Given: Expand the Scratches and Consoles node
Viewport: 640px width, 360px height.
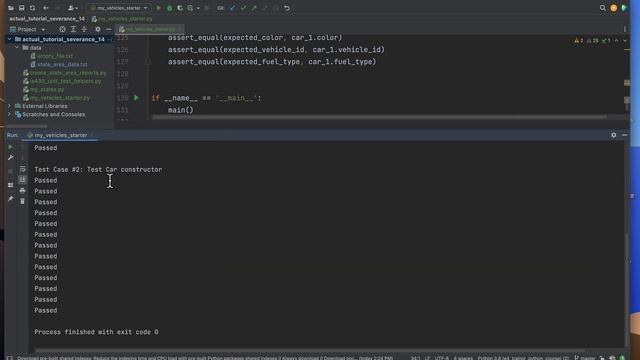Looking at the screenshot, I should [9, 114].
